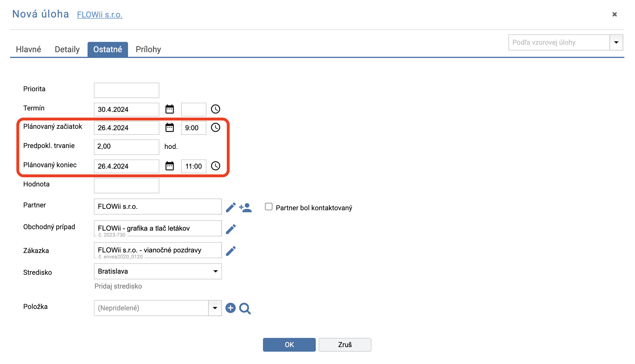The height and width of the screenshot is (364, 635).
Task: Open the Prílohy tab
Action: (x=148, y=49)
